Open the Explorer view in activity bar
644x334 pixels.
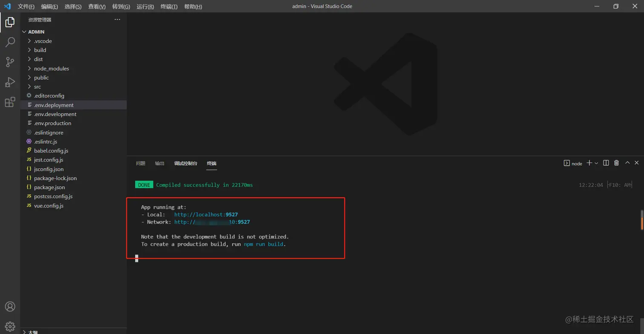point(10,22)
